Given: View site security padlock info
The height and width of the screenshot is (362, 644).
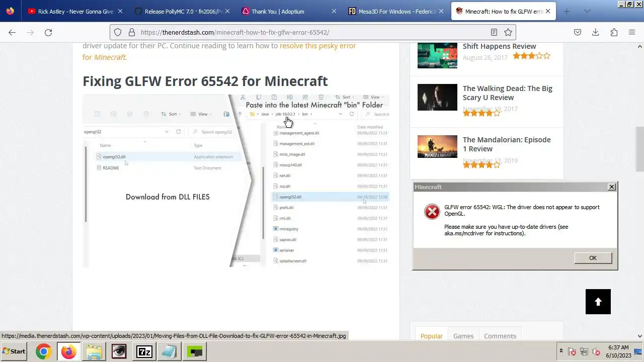Looking at the screenshot, I should (131, 32).
